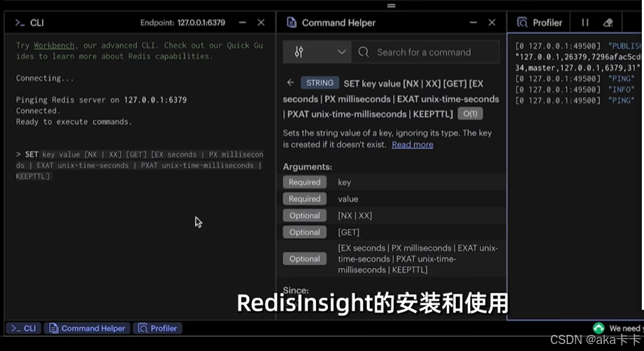Pause the Profiler
This screenshot has height=351, width=644.
[585, 22]
